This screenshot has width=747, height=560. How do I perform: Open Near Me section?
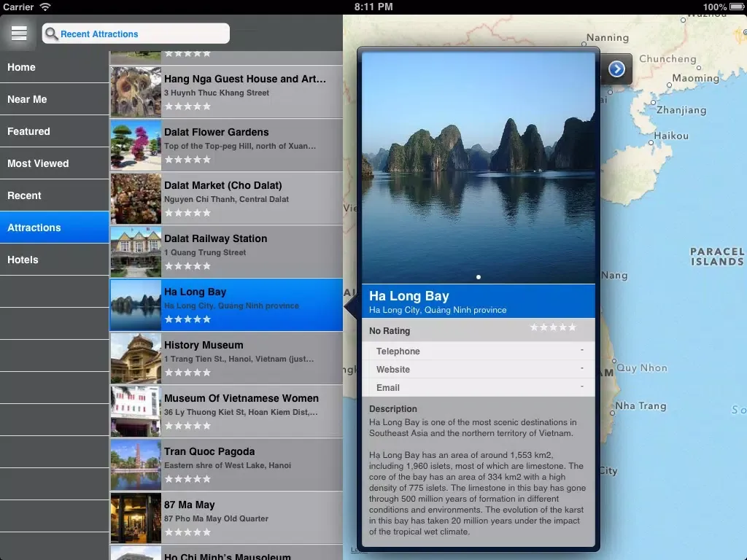click(x=54, y=99)
